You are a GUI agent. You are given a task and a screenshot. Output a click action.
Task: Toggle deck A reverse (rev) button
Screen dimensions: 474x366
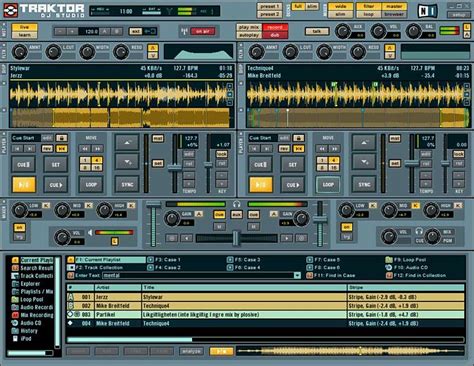47,149
